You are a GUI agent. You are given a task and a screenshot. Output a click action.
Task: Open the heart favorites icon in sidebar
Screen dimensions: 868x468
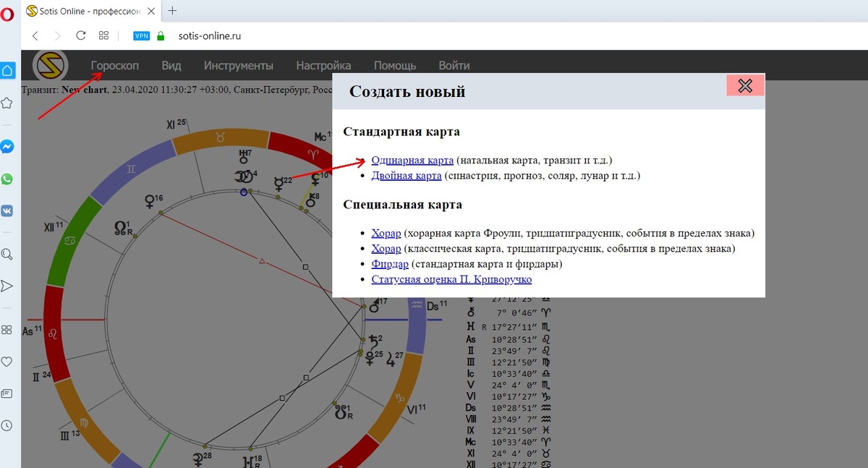[x=7, y=361]
